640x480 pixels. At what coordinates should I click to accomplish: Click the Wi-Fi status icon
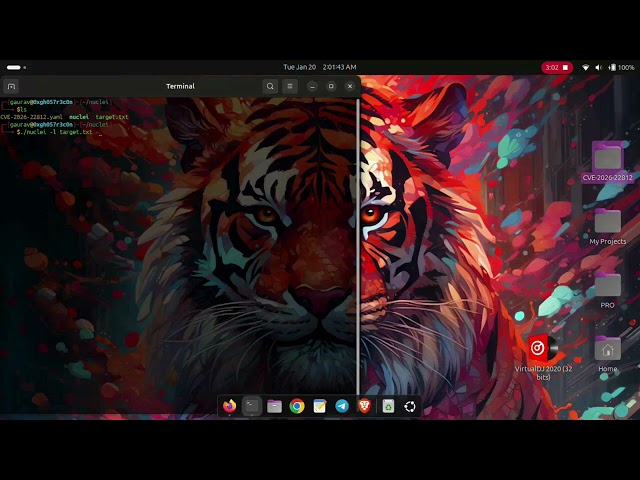click(x=585, y=67)
